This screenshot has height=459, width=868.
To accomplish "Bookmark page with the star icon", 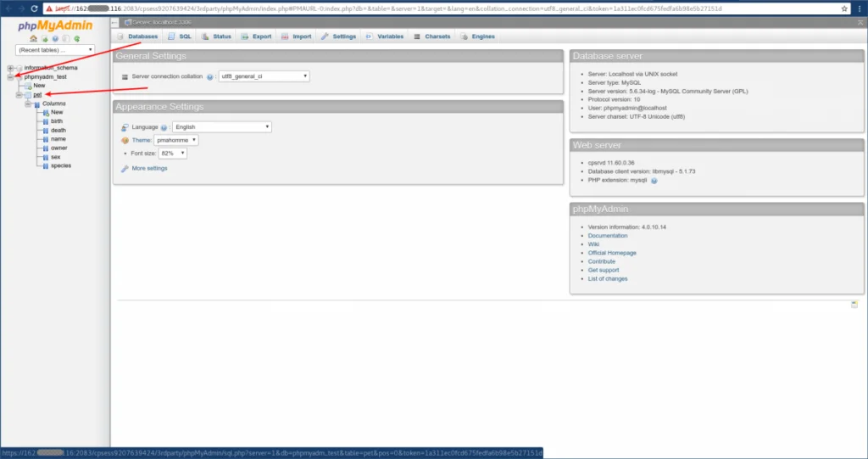I will 844,8.
